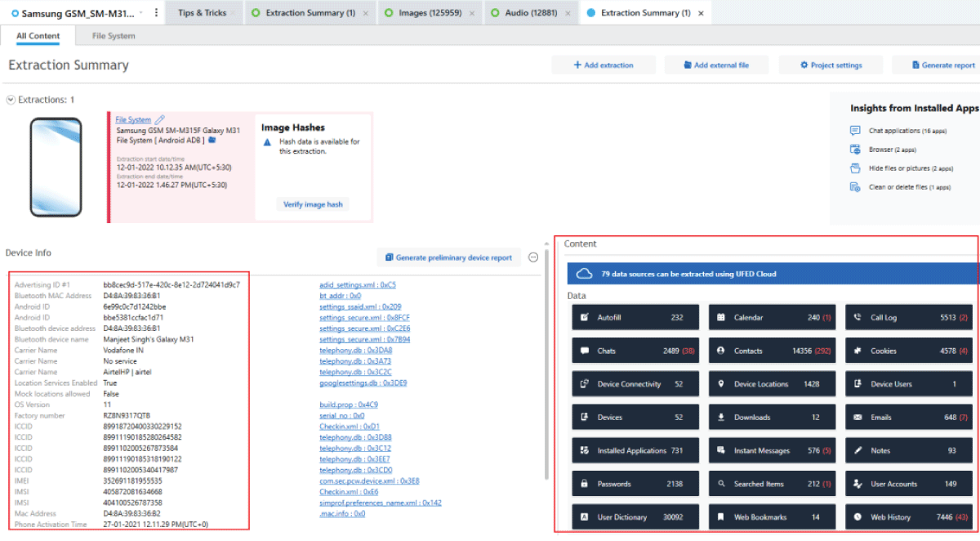980x541 pixels.
Task: Click the Hide files or pictures insight icon
Action: click(855, 168)
